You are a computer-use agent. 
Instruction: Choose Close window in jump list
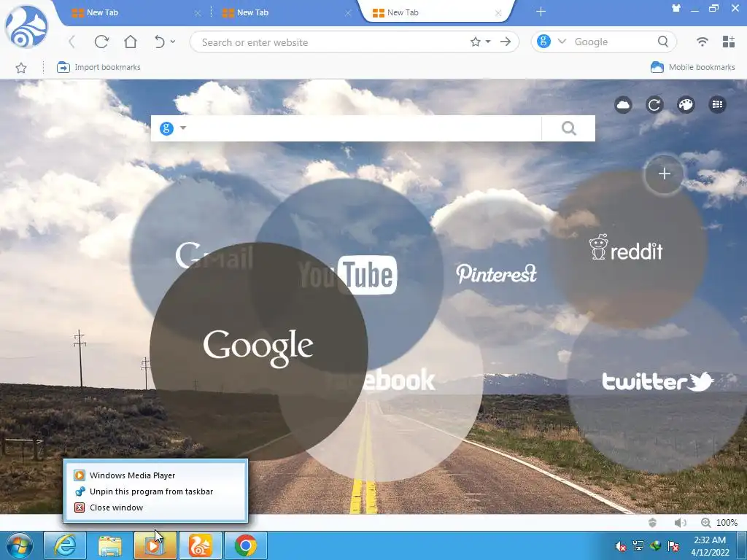pyautogui.click(x=156, y=507)
